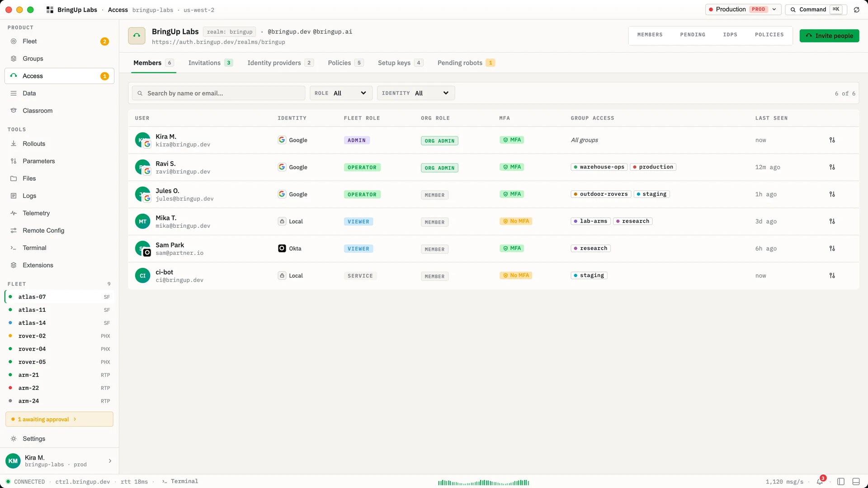Open Extensions tool
Screen dimensions: 868x488
59,265
